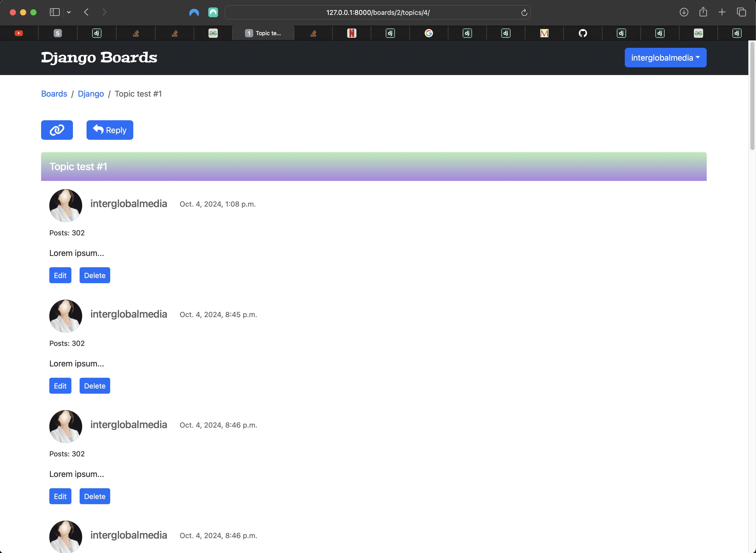Click the date 'Oct. 4, 2024, 1:08 p.m.'

pyautogui.click(x=218, y=204)
